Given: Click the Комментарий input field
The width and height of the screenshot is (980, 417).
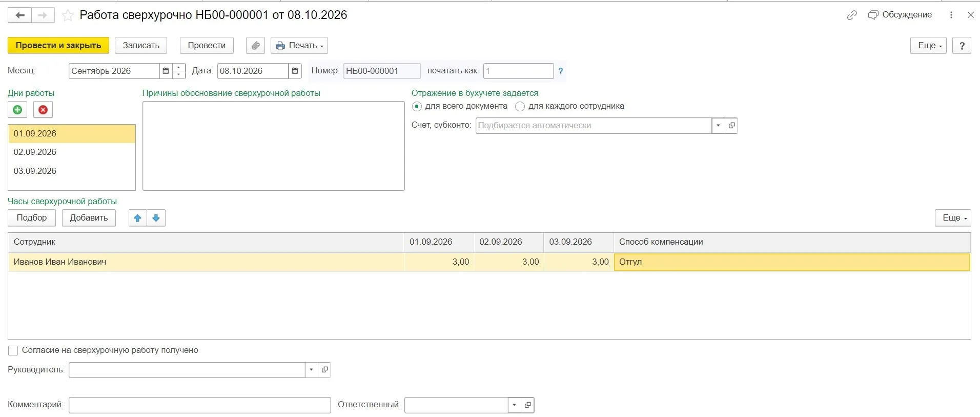Looking at the screenshot, I should [x=200, y=405].
